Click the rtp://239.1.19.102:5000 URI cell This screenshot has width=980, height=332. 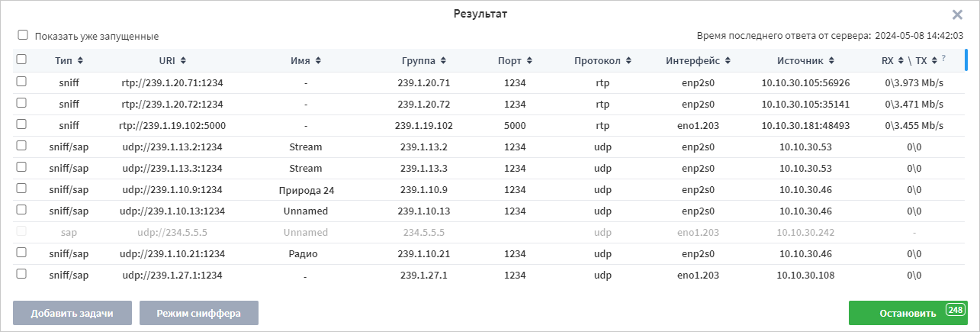(174, 125)
